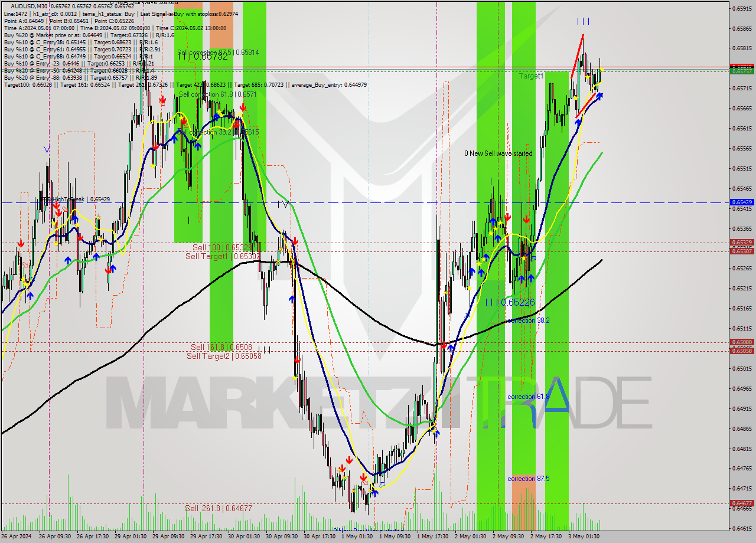Click 'Sell Target1 | 0.65307' label
The image size is (756, 543).
222,256
